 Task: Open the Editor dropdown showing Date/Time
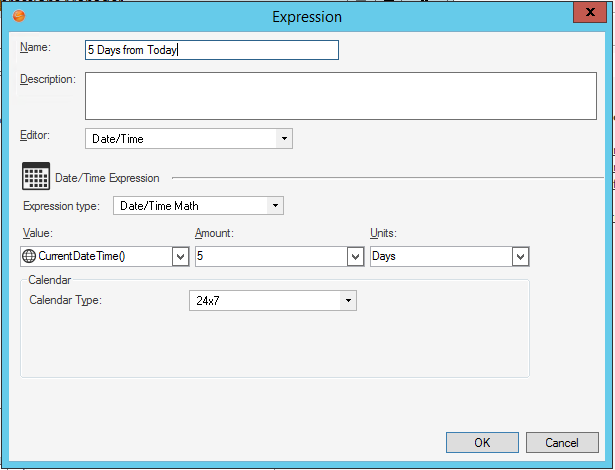[x=284, y=139]
